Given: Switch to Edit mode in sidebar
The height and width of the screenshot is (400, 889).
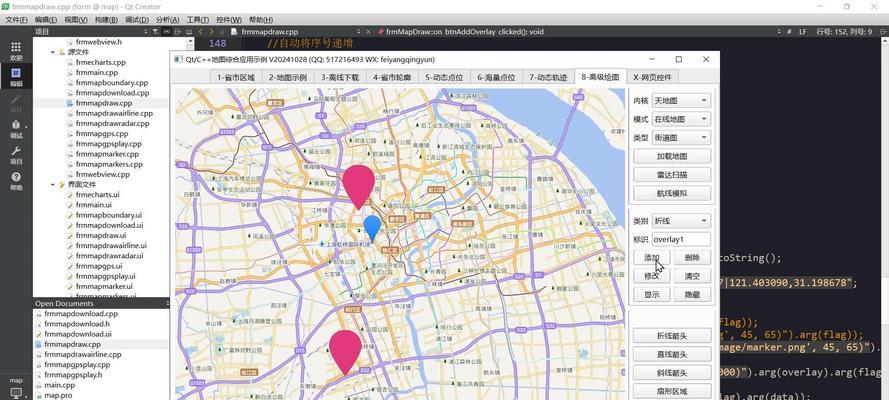Looking at the screenshot, I should pyautogui.click(x=16, y=76).
